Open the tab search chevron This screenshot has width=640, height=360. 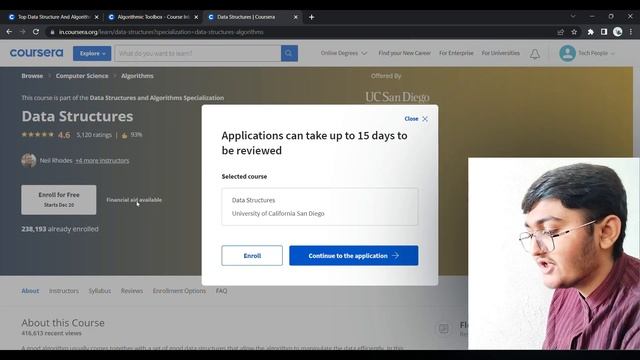[x=573, y=16]
